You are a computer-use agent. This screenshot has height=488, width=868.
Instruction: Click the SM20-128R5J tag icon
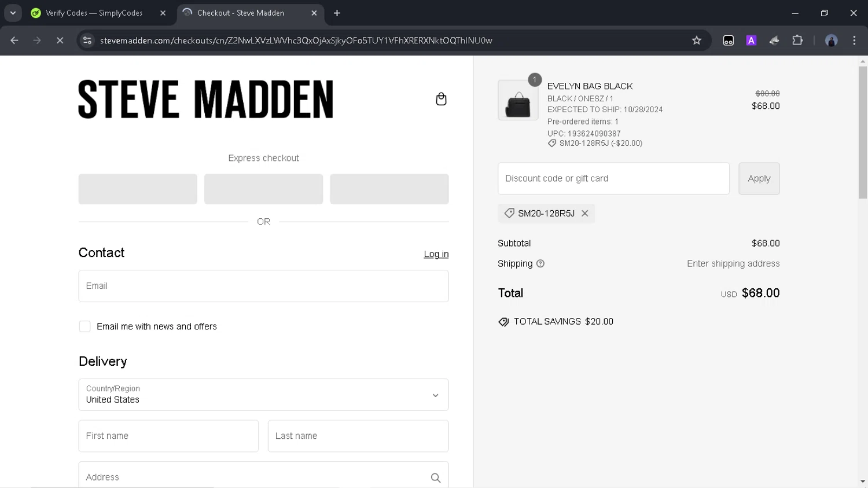coord(509,214)
